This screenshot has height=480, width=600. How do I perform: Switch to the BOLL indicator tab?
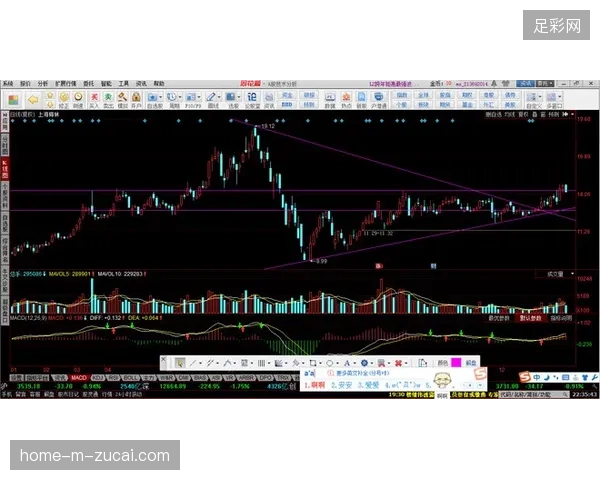(x=130, y=378)
